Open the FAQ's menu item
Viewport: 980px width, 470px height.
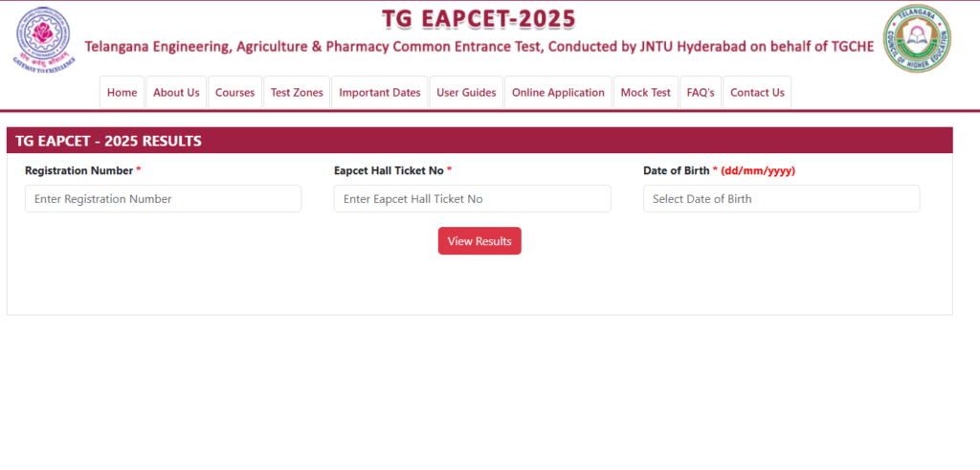(701, 93)
